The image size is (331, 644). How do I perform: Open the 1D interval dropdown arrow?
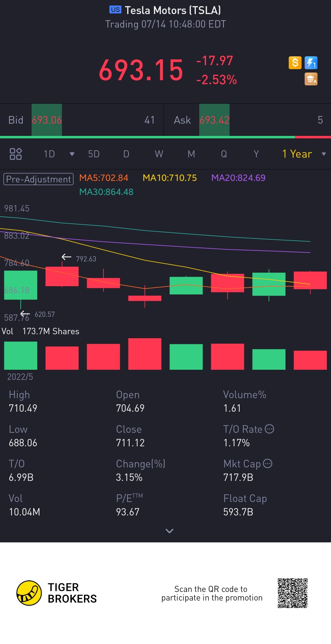point(72,154)
